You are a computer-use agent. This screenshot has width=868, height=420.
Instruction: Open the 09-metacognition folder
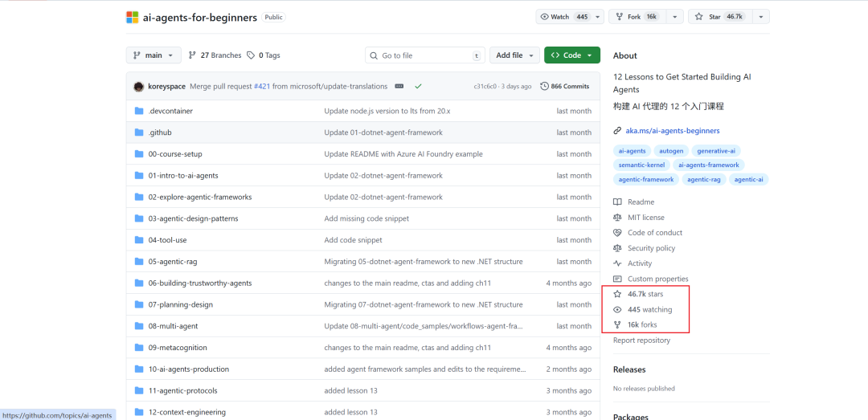(178, 348)
